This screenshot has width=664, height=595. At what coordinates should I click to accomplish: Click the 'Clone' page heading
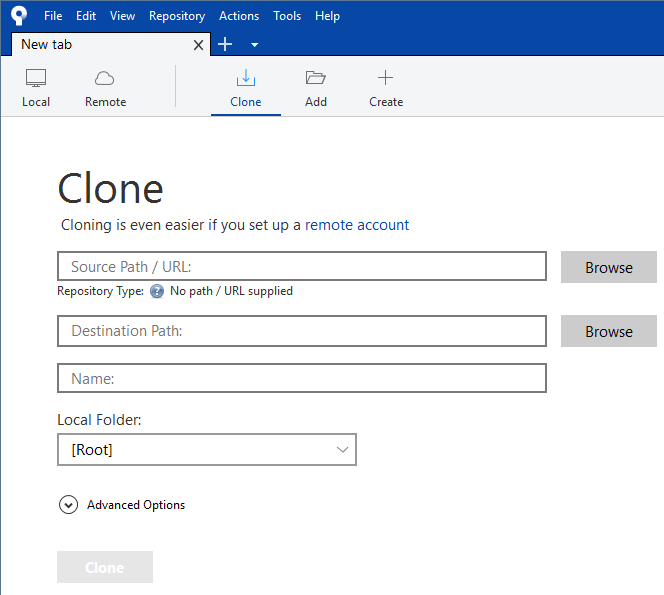click(x=111, y=188)
